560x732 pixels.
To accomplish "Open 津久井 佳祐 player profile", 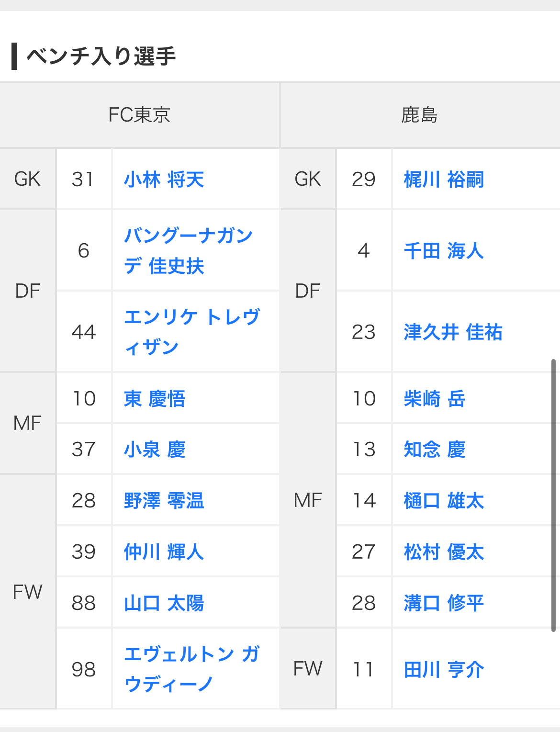I will (x=453, y=332).
